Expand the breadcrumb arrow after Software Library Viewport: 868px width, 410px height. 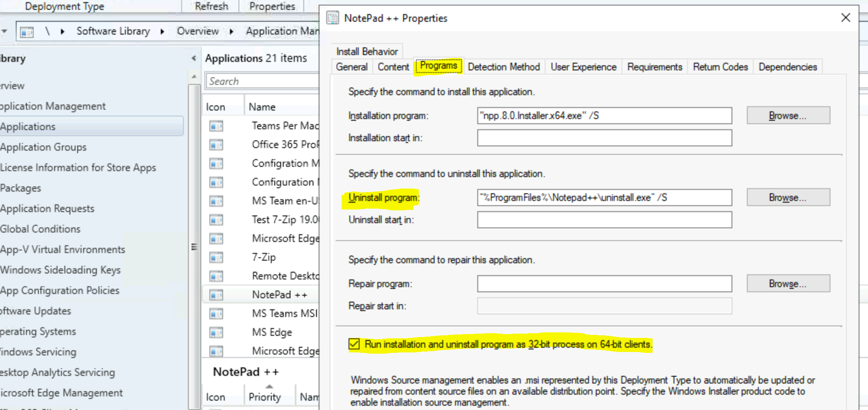(x=162, y=31)
